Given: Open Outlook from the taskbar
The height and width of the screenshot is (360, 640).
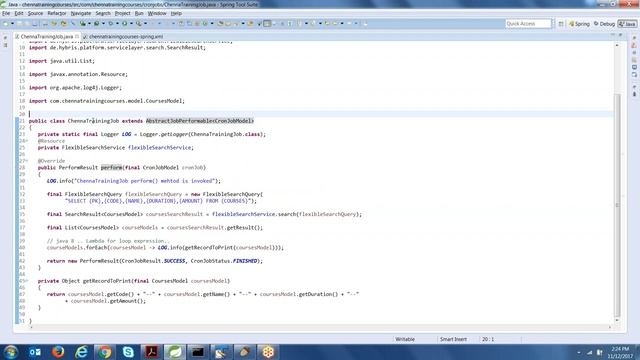Looking at the screenshot, I should coord(35,352).
